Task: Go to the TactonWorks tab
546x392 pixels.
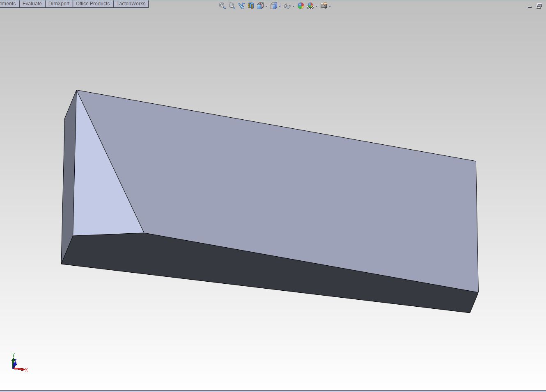Action: [131, 4]
